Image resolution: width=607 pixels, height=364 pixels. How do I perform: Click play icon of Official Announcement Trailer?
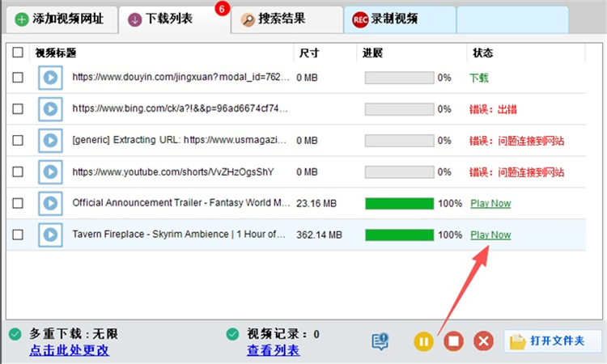pos(50,203)
